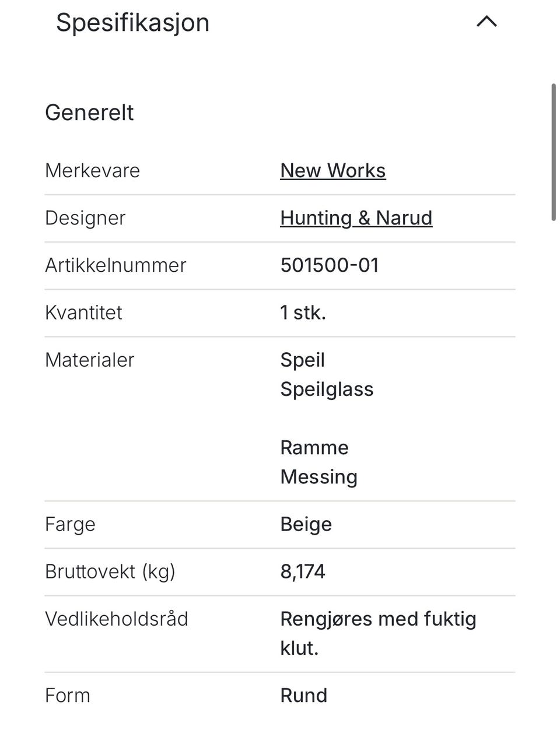Click the Spesifikasjon heading
560x730 pixels.
coord(132,23)
